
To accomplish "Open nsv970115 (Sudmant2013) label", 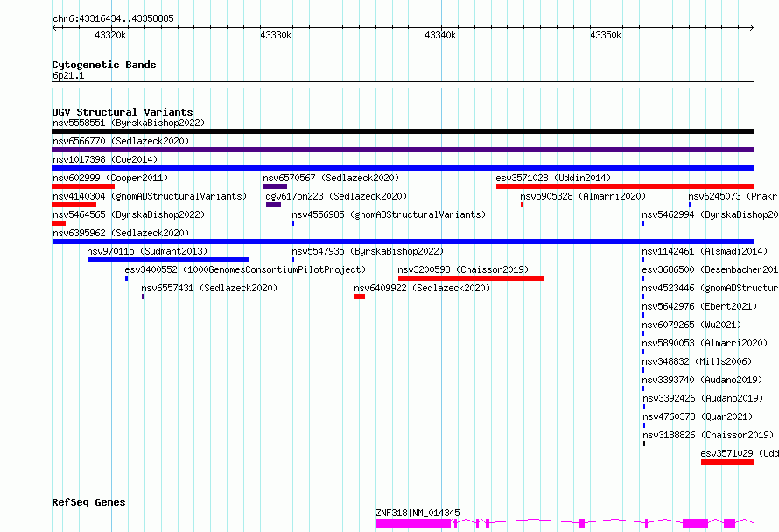I will (147, 251).
